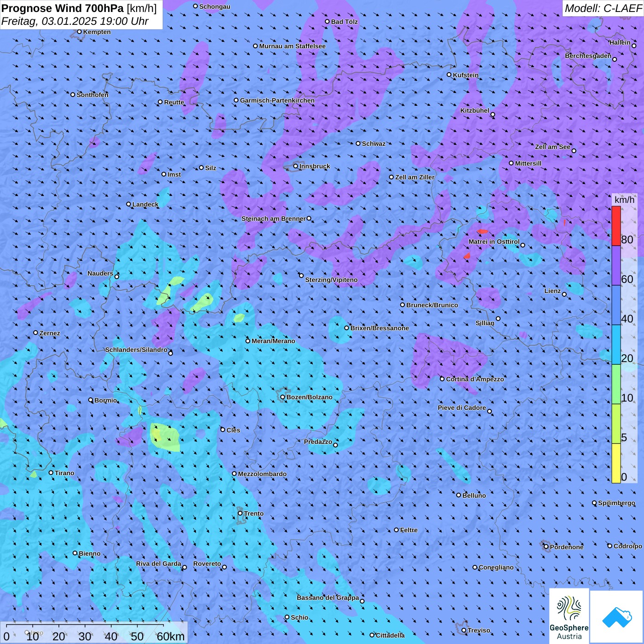Click the Bruneck/Brunico label
This screenshot has height=644, width=644.
(x=432, y=305)
